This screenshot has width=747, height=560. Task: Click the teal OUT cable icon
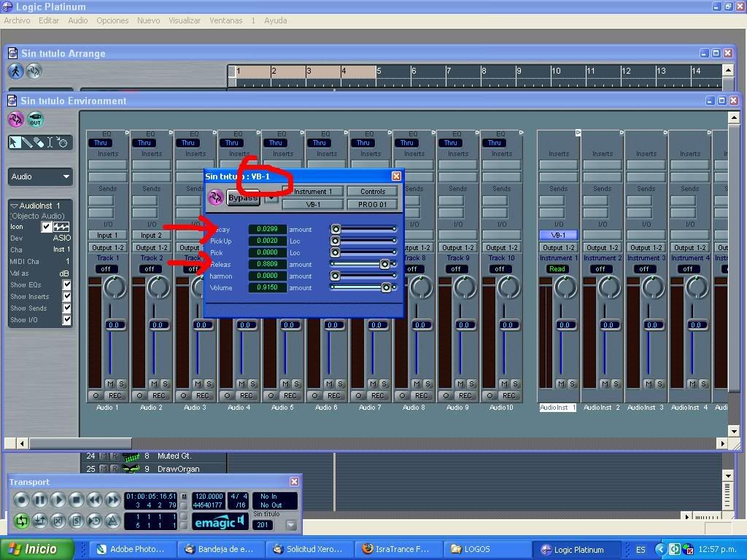(x=35, y=119)
